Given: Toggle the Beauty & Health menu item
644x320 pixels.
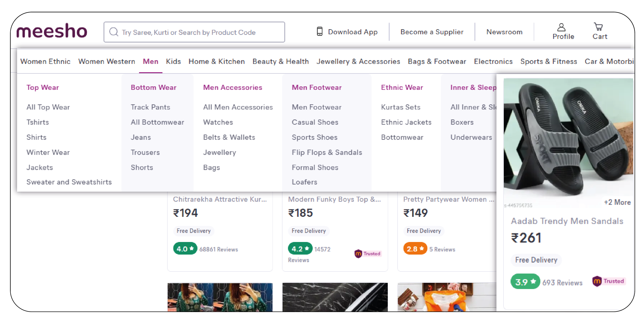Looking at the screenshot, I should 281,61.
